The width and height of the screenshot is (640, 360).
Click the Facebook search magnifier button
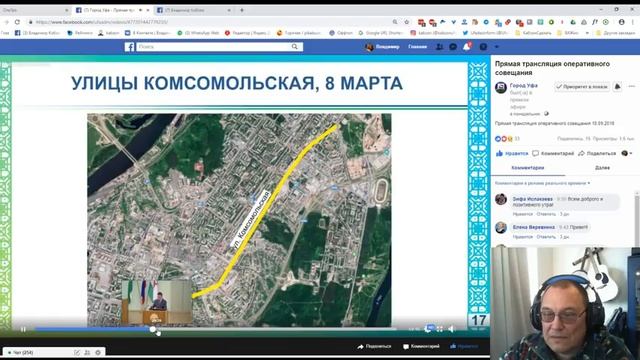295,47
